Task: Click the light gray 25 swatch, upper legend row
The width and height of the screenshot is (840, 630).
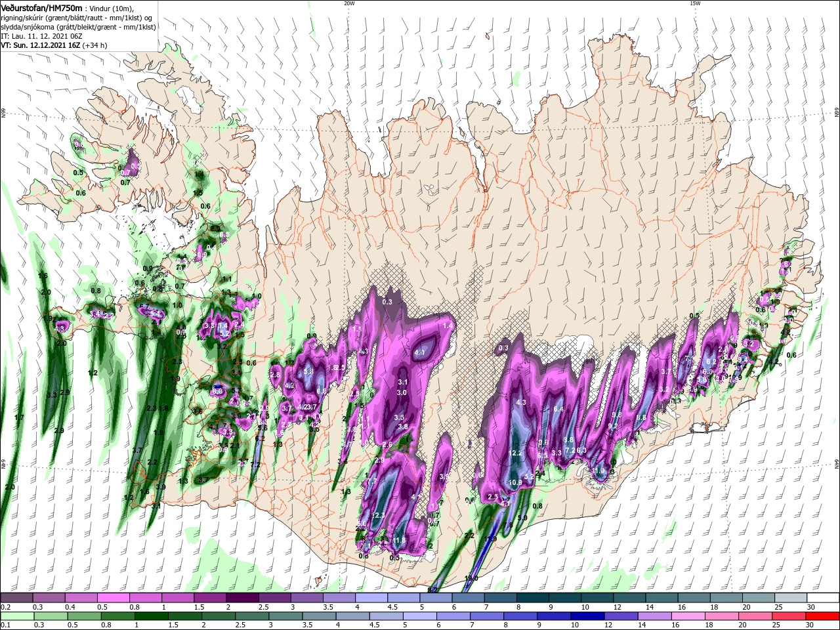Action: pyautogui.click(x=790, y=598)
